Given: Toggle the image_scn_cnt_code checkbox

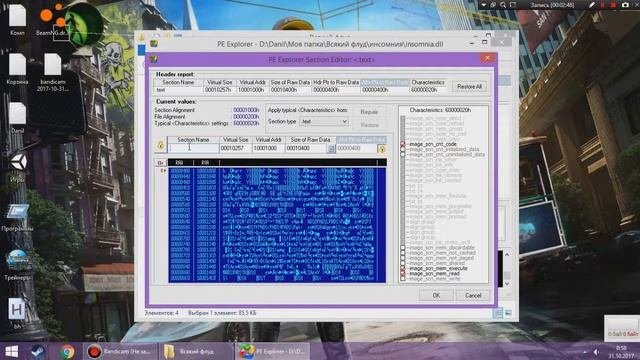Looking at the screenshot, I should [x=403, y=144].
